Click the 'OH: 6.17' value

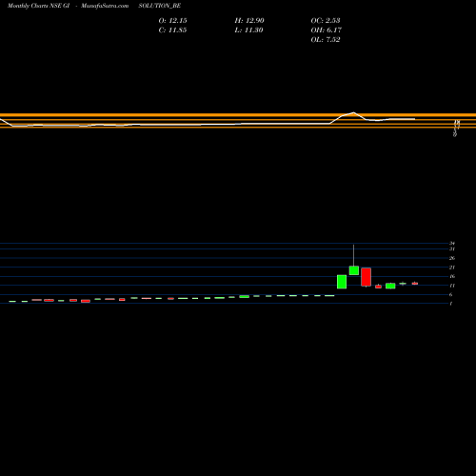pos(327,30)
